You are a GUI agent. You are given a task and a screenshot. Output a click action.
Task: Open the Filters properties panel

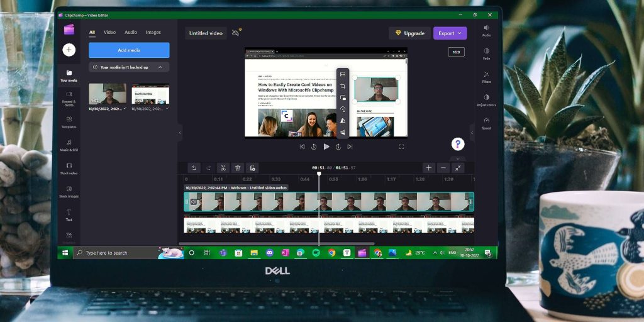[486, 77]
